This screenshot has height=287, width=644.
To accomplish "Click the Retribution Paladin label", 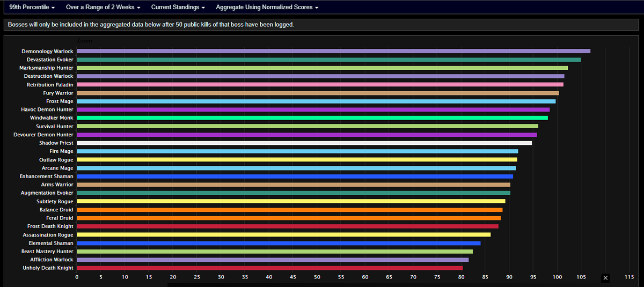I will click(x=50, y=84).
